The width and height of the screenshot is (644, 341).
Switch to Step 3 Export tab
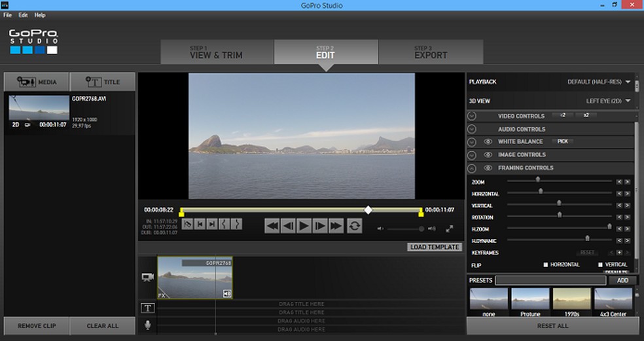(x=431, y=52)
